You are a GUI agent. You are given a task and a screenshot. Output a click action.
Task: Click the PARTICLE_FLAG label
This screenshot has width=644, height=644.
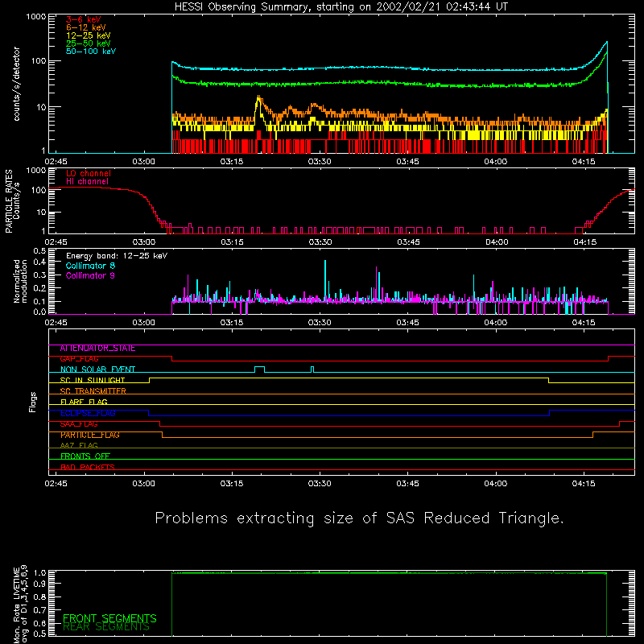click(x=90, y=435)
